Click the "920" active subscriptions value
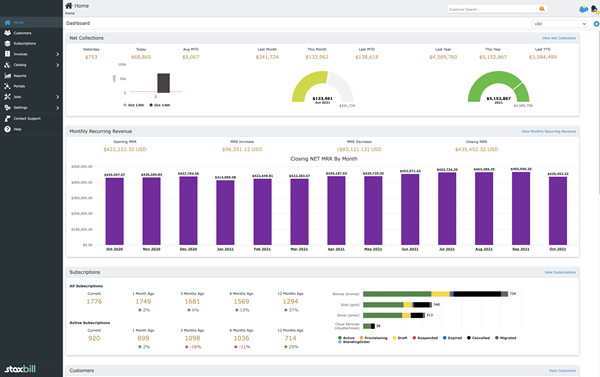Viewport: 600px width, 377px height. [94, 338]
